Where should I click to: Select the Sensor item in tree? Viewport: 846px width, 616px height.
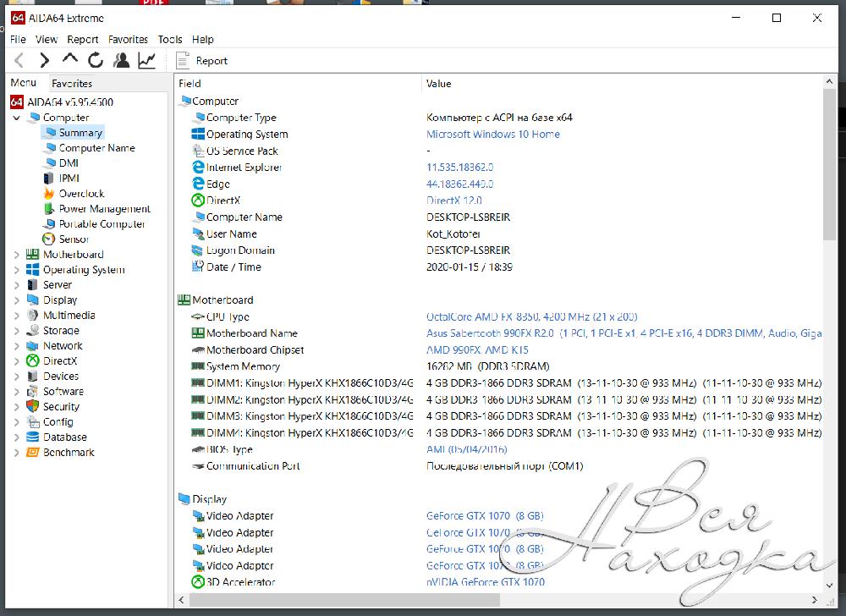click(73, 239)
